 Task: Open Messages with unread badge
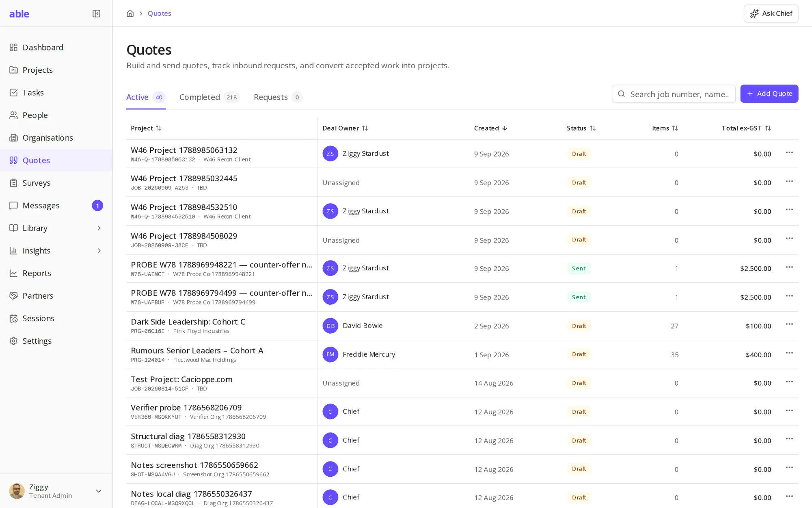[56, 206]
